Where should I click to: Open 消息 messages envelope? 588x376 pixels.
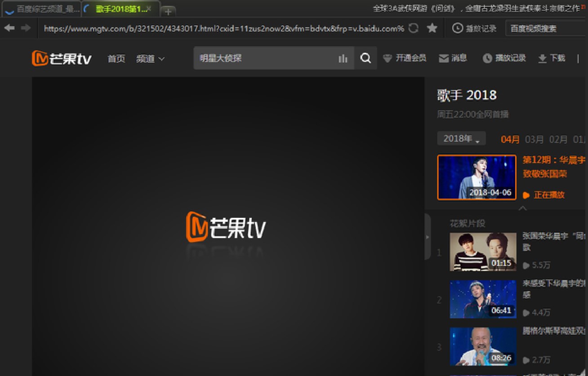453,58
